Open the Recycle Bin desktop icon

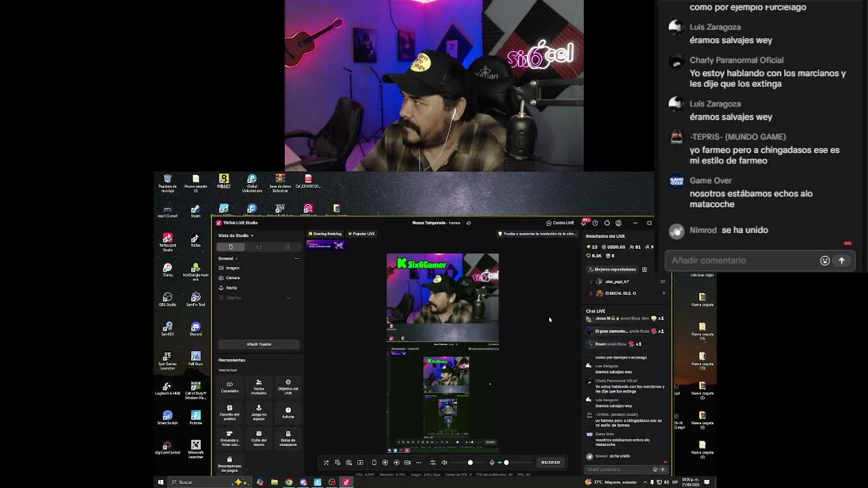167,182
